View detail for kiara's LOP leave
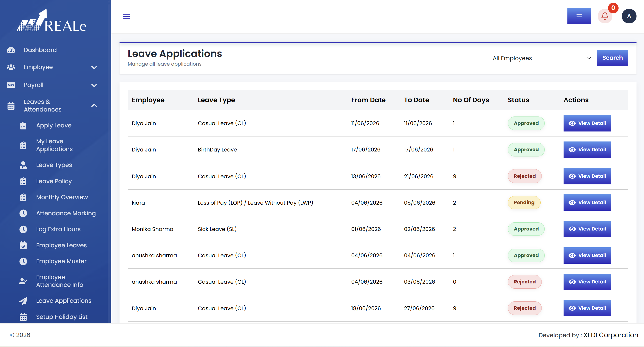644x347 pixels. 587,203
